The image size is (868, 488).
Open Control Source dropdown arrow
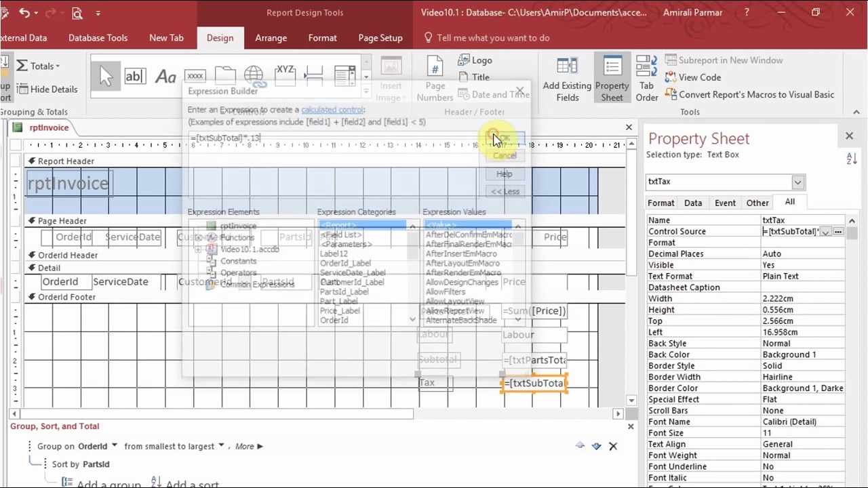825,232
